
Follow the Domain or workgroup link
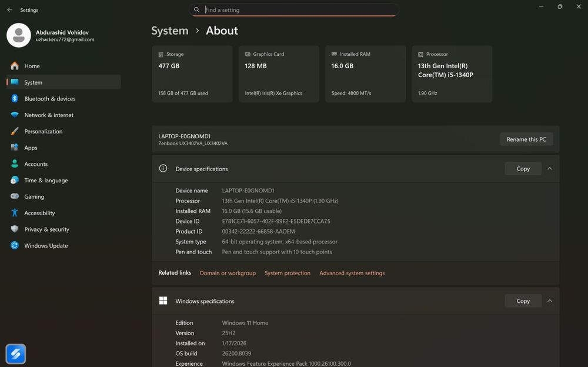pyautogui.click(x=228, y=273)
